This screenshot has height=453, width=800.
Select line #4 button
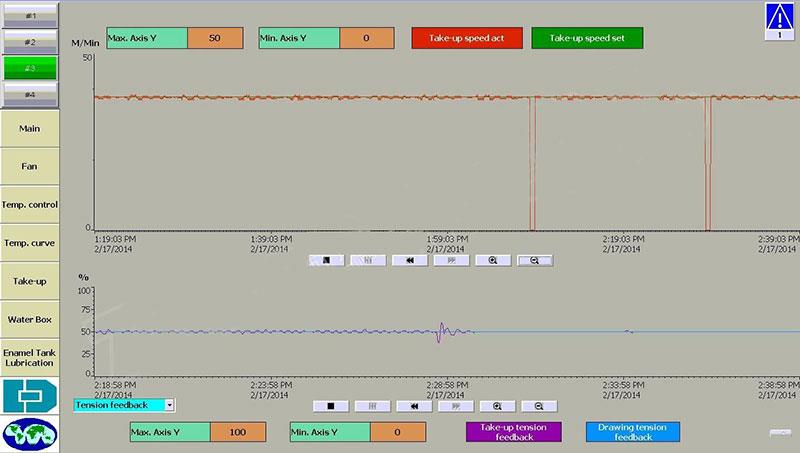[29, 94]
